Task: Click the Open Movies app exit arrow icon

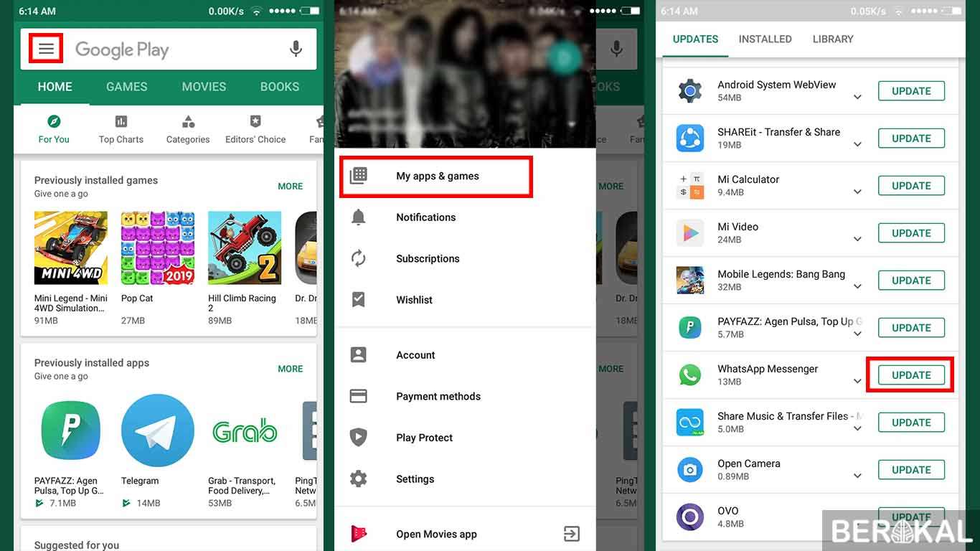Action: point(572,534)
